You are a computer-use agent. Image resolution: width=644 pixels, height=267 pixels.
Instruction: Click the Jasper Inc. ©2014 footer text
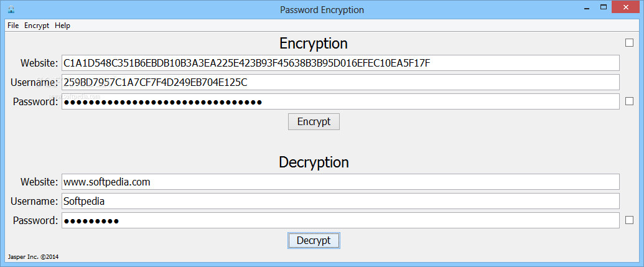point(33,257)
